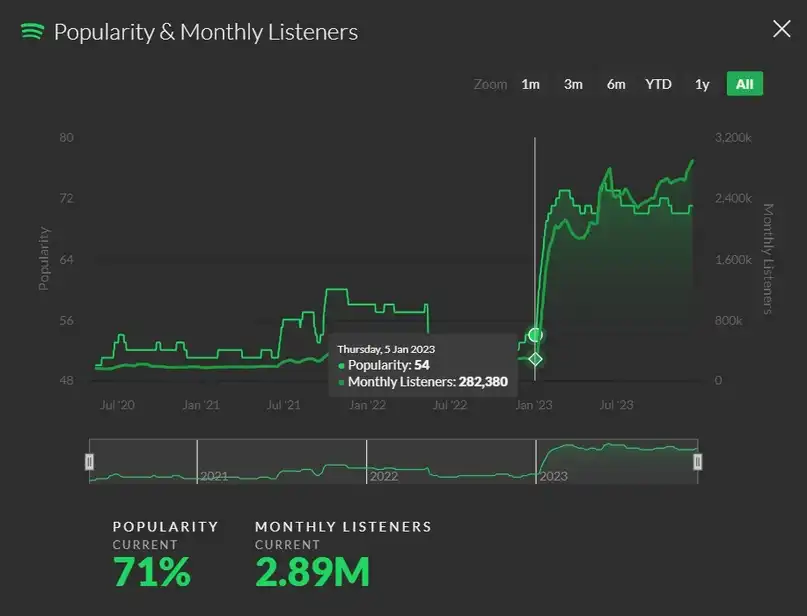Select the 1y zoom range

coord(702,84)
